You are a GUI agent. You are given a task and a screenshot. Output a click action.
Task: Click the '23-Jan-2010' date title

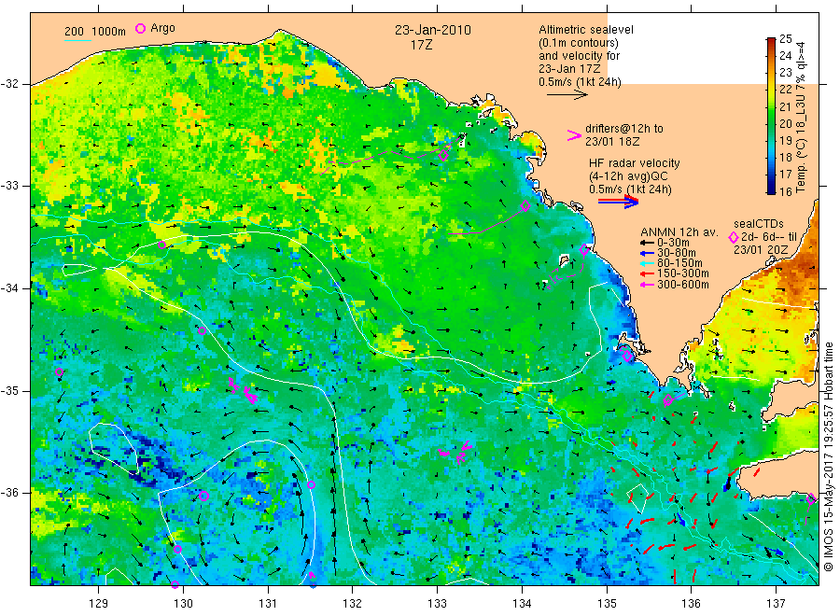[433, 30]
